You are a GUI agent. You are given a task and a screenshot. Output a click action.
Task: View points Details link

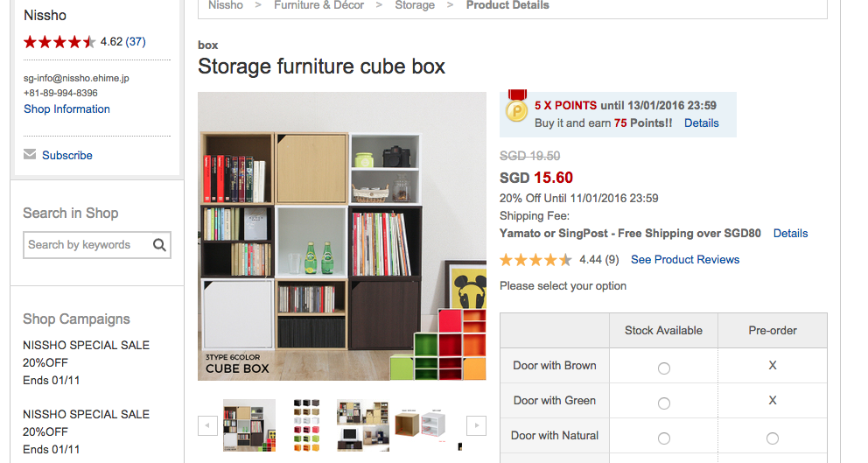(701, 123)
